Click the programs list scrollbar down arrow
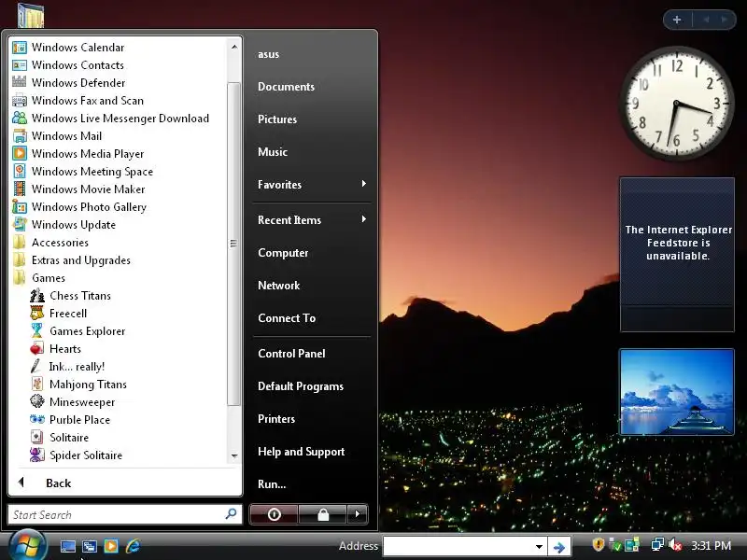747x560 pixels. pos(234,455)
